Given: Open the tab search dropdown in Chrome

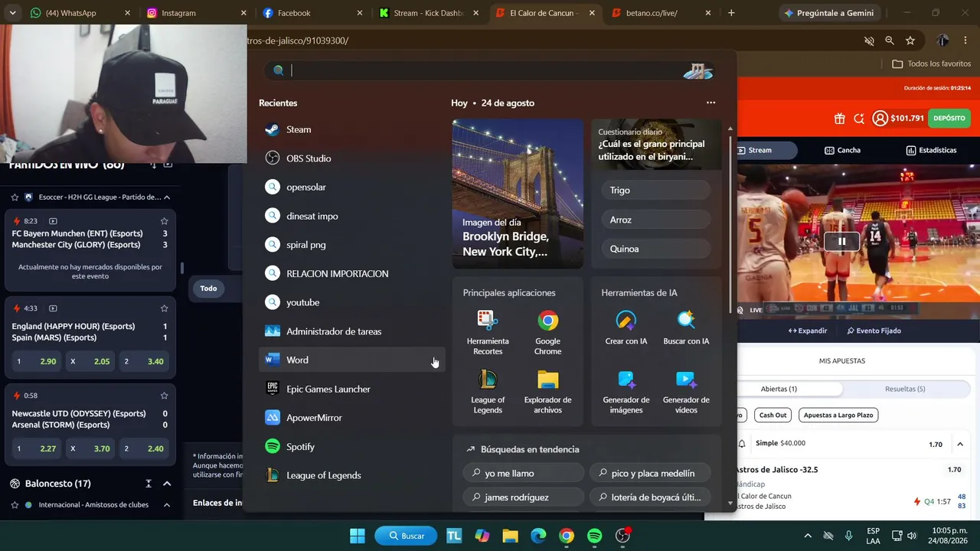Looking at the screenshot, I should pos(11,13).
